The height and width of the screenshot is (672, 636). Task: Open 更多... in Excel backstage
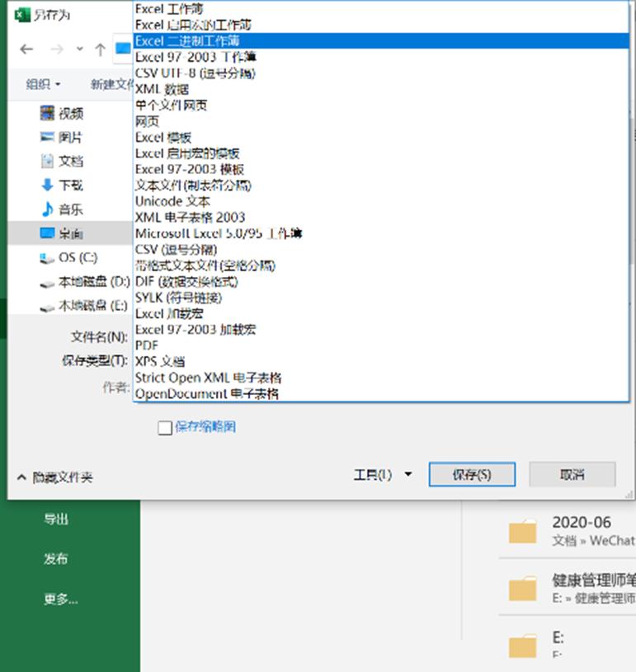click(61, 599)
